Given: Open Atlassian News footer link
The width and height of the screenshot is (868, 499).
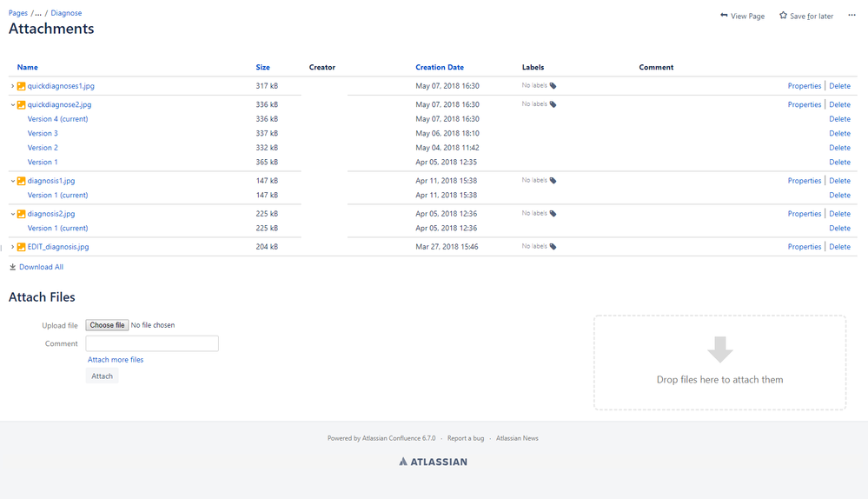Looking at the screenshot, I should pos(517,438).
